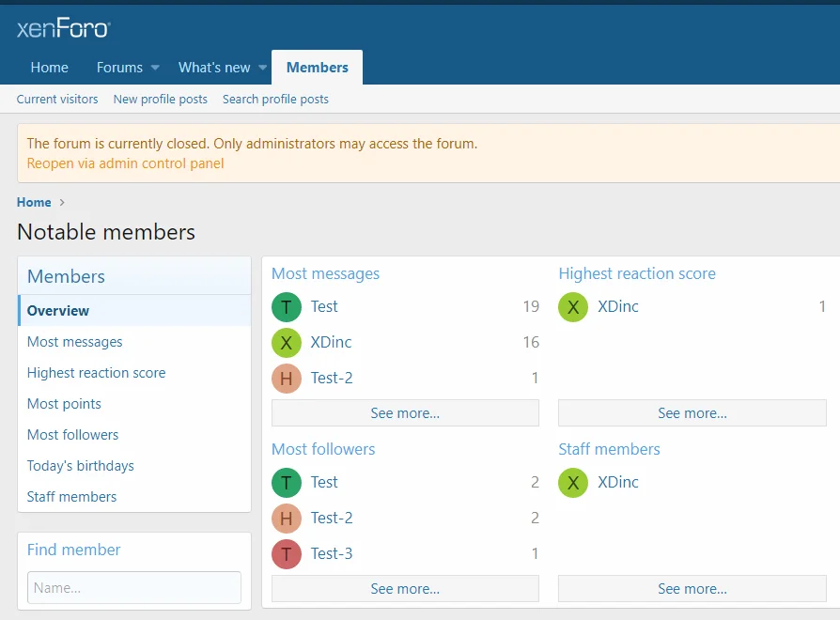
Task: Click Test's green avatar under Most messages
Action: (287, 307)
